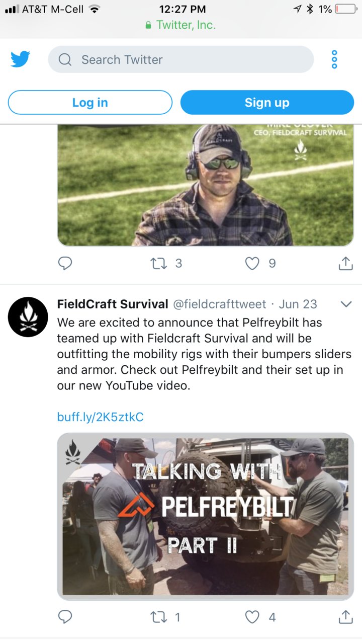Click the Log in button
The image size is (362, 644).
click(x=90, y=103)
